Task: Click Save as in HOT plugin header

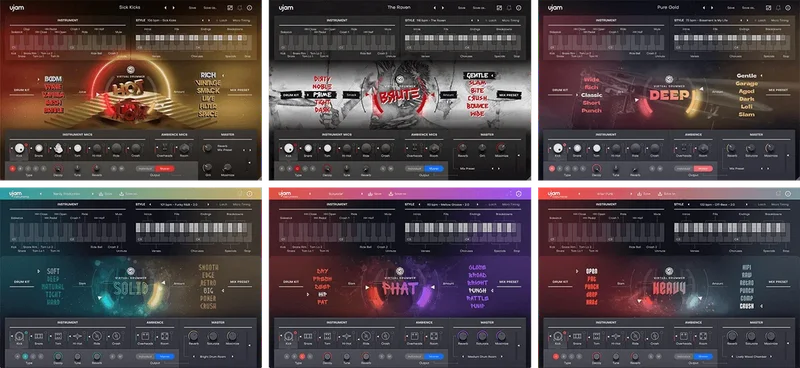Action: point(210,8)
